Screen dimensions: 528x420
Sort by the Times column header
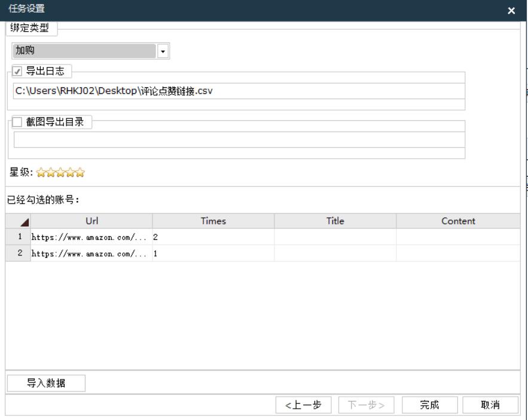tap(213, 221)
